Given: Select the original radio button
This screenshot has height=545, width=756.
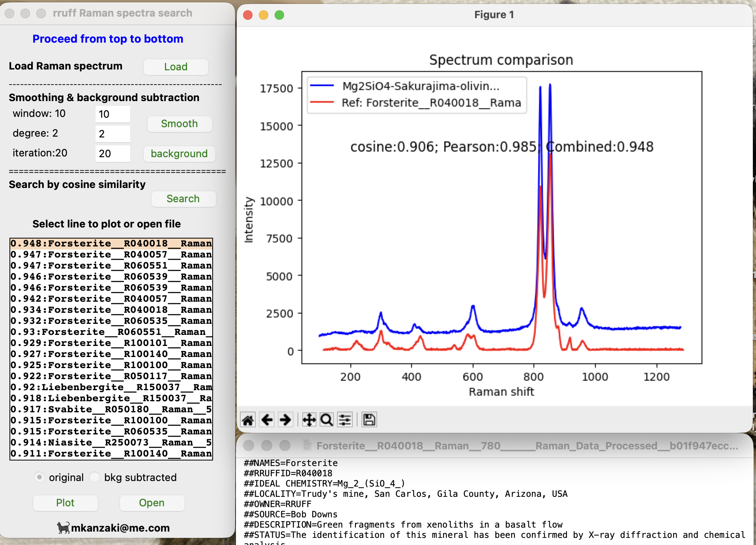Looking at the screenshot, I should (39, 477).
